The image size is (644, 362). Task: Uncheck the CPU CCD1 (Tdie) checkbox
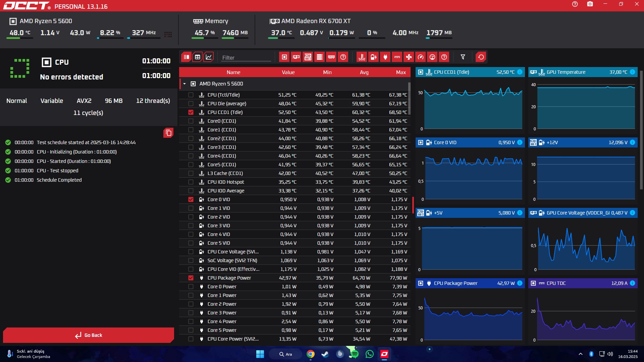191,112
